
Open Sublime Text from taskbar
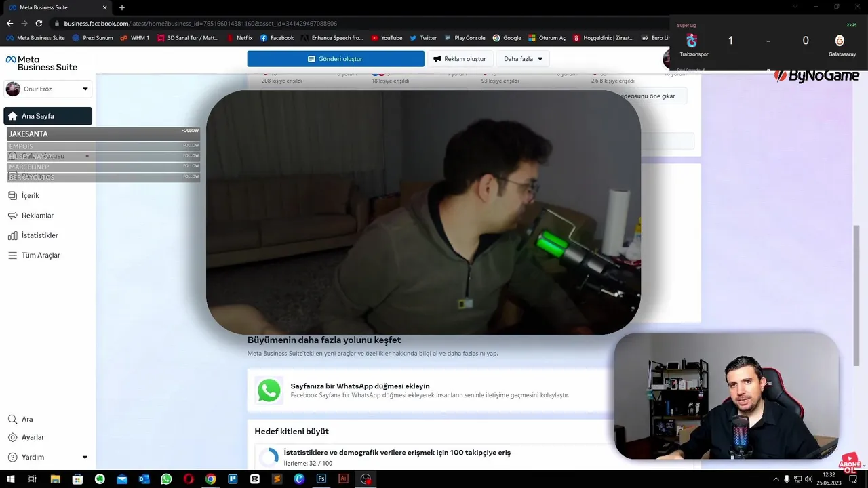tap(277, 479)
